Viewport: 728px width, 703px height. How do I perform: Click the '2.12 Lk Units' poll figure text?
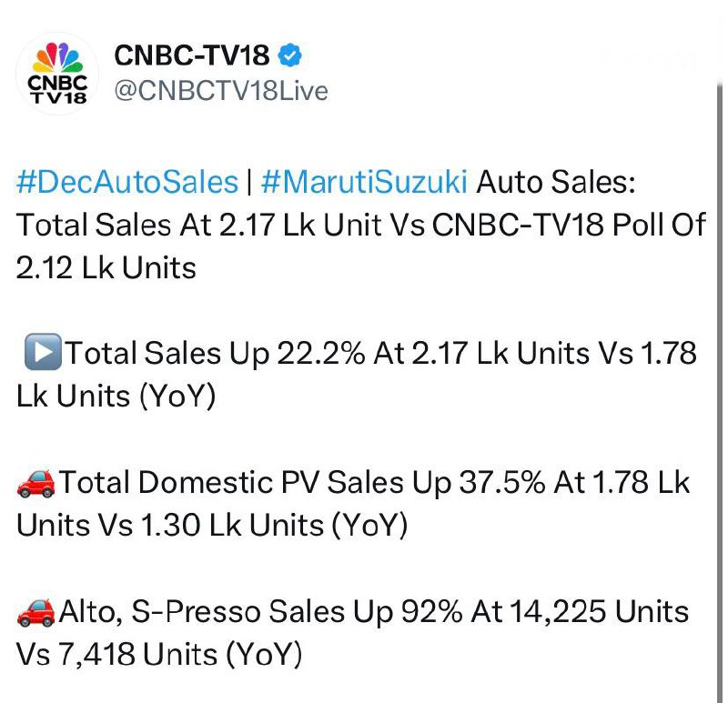point(106,268)
